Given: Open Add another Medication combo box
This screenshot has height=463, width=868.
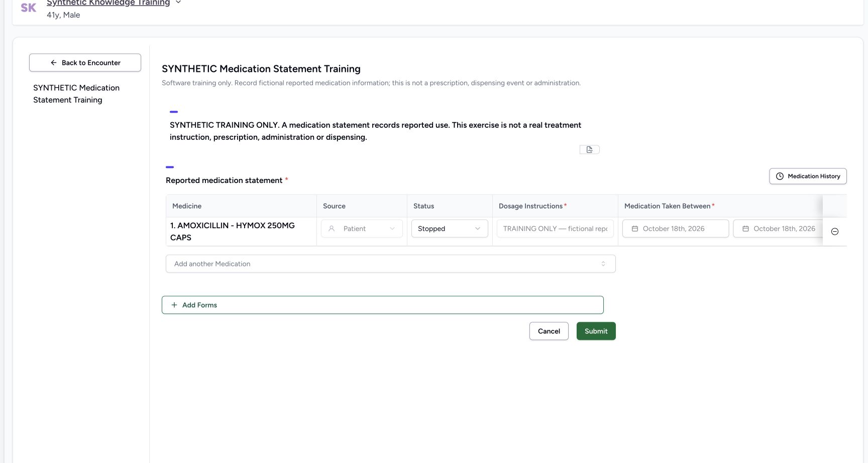Looking at the screenshot, I should coord(390,264).
